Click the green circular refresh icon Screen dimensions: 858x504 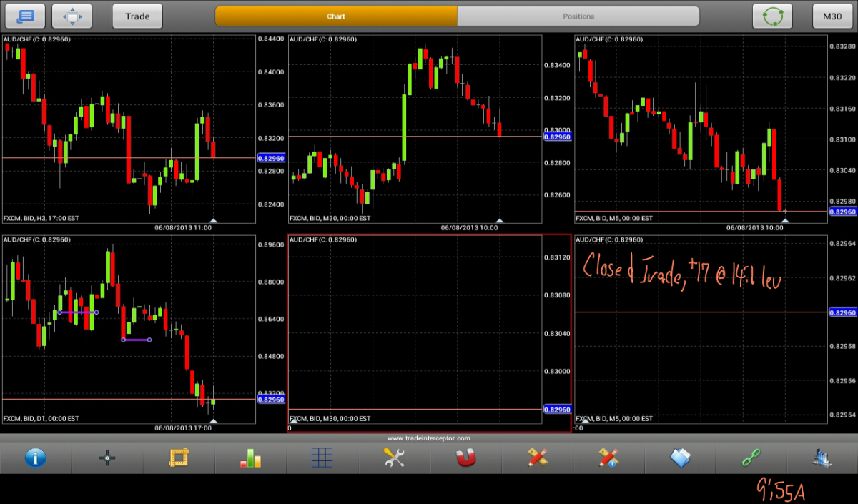click(x=773, y=16)
